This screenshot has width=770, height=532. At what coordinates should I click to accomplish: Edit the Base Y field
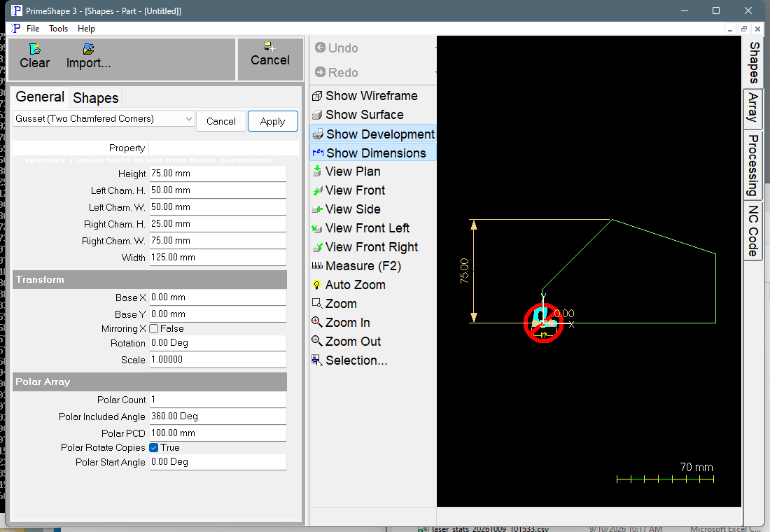218,314
